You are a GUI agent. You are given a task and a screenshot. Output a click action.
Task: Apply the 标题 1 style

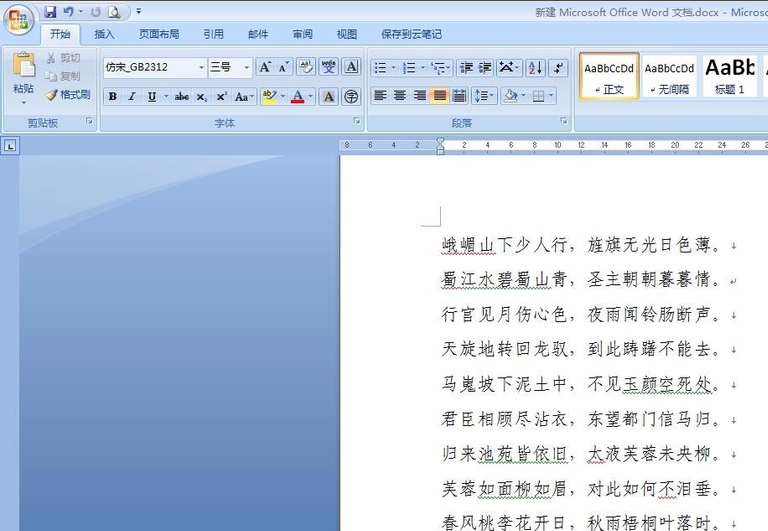pos(730,76)
